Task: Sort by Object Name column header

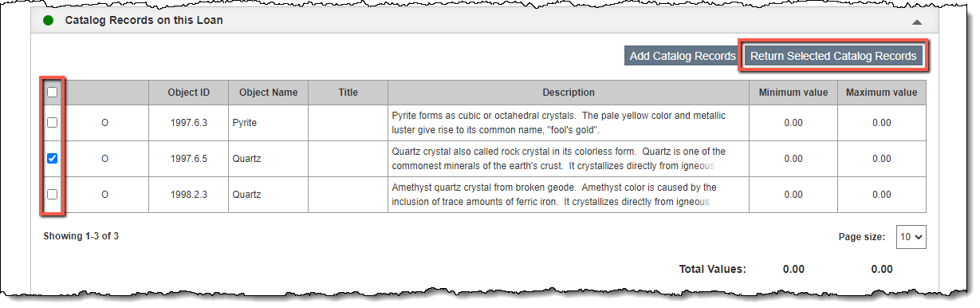Action: [x=268, y=93]
